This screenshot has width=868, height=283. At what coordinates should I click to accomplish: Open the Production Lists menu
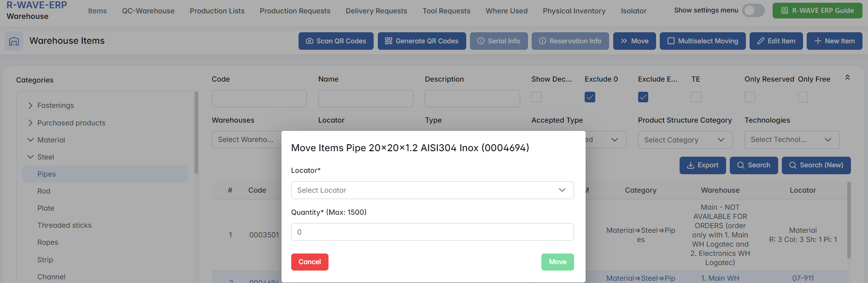(x=217, y=11)
